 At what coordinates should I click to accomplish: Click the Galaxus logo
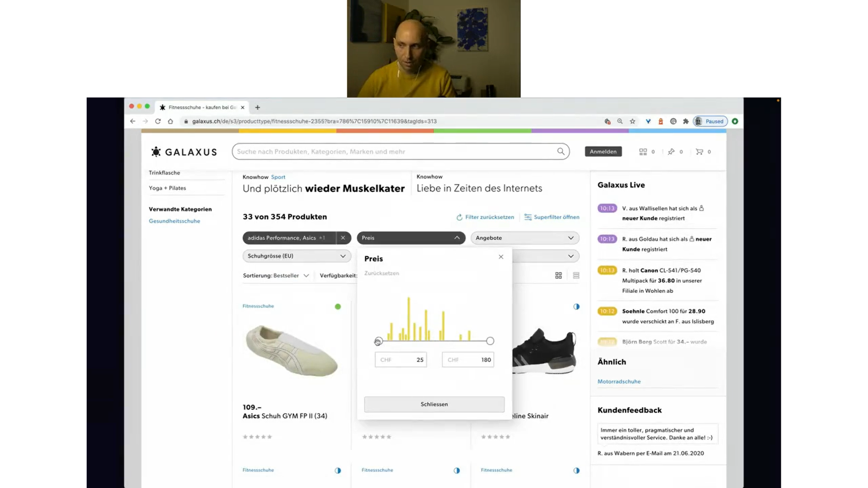(x=184, y=152)
